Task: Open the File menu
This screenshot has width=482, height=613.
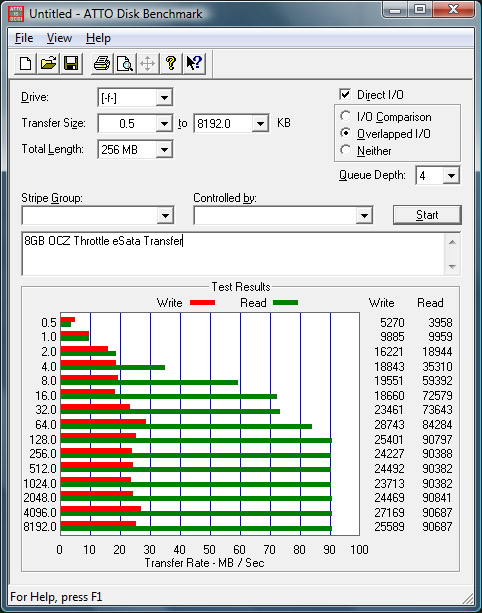Action: coord(24,38)
